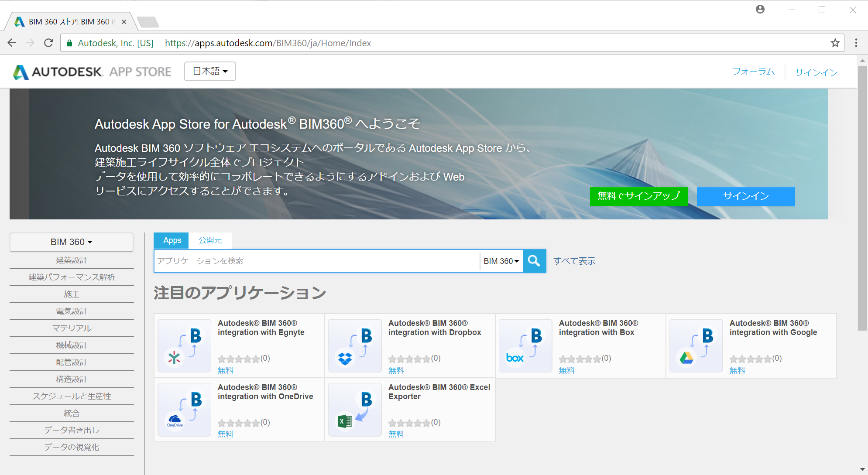
Task: Rate the Dropbox integration with five stars
Action: 426,359
